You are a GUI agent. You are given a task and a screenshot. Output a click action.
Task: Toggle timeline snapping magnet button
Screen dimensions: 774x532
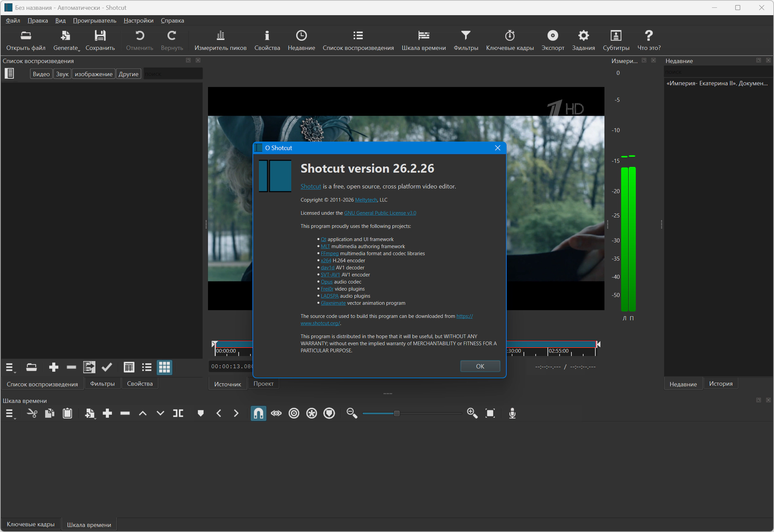click(x=258, y=413)
